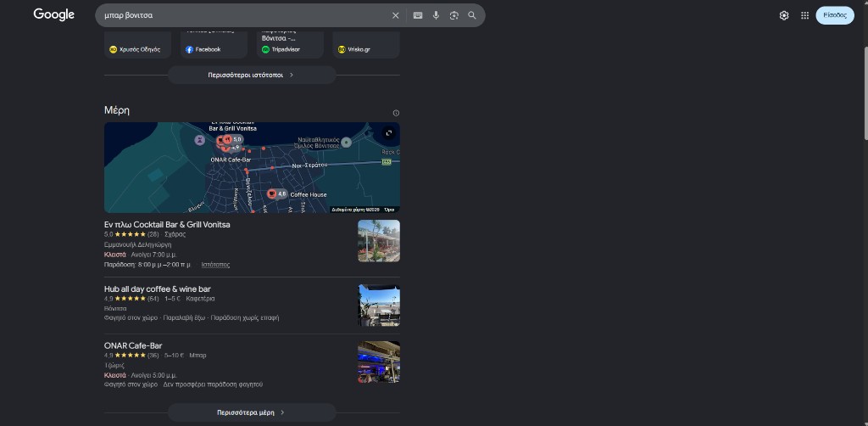Viewport: 868px width, 426px height.
Task: Click ONAR Cafe-Bar photo thumbnail
Action: click(x=379, y=362)
